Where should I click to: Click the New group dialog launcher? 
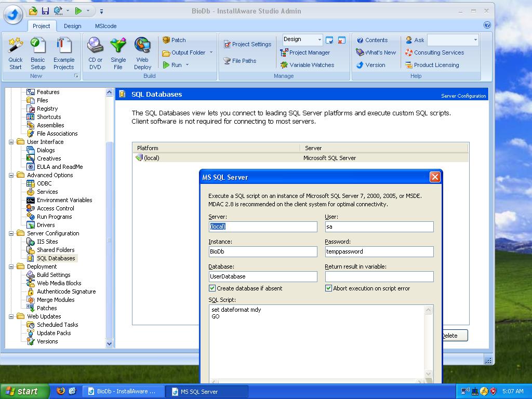click(x=76, y=76)
